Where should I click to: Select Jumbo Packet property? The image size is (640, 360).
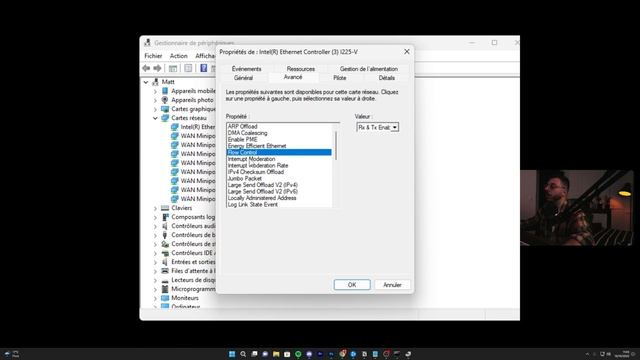tap(244, 178)
